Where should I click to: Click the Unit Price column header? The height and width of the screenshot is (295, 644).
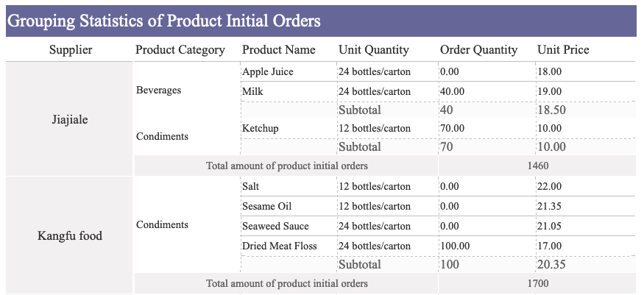564,49
